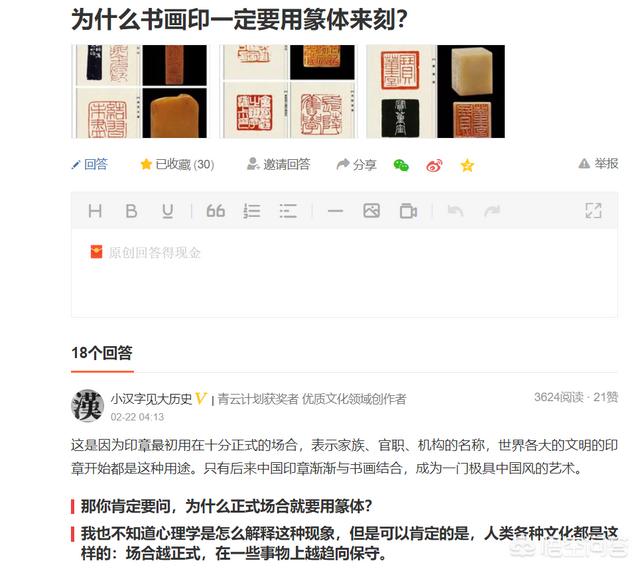
Task: Insert a video into the answer
Action: click(408, 211)
